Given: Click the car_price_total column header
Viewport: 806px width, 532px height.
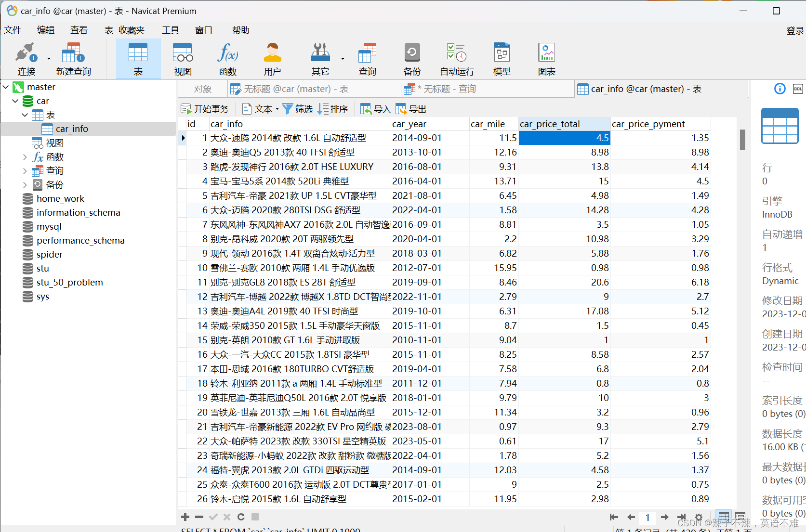Looking at the screenshot, I should 565,124.
